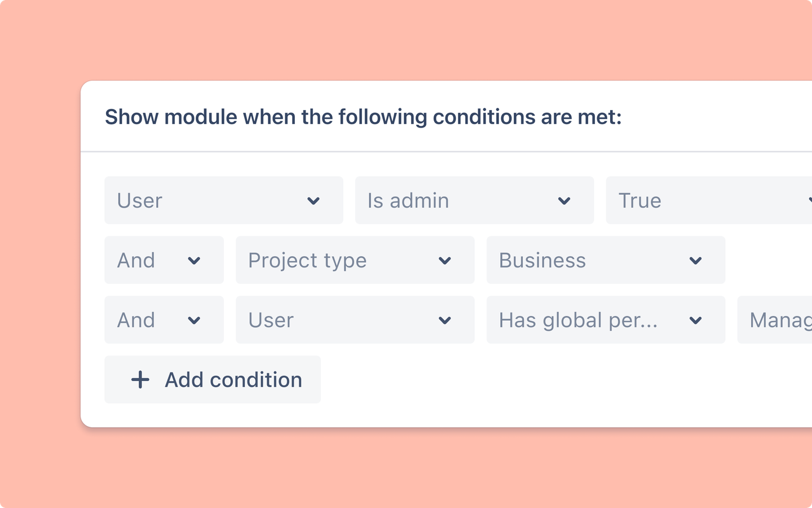Open the truncated Manag... dropdown

pos(775,320)
